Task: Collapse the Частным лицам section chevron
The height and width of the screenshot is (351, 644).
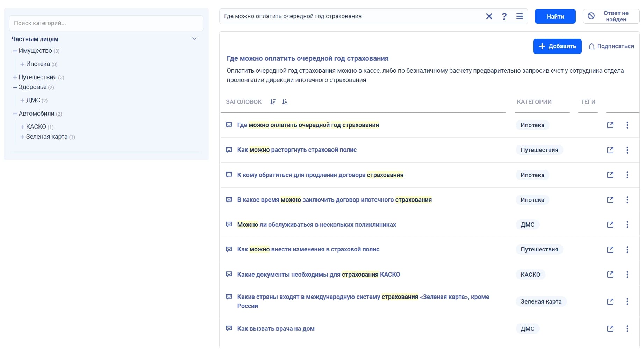Action: pos(194,39)
